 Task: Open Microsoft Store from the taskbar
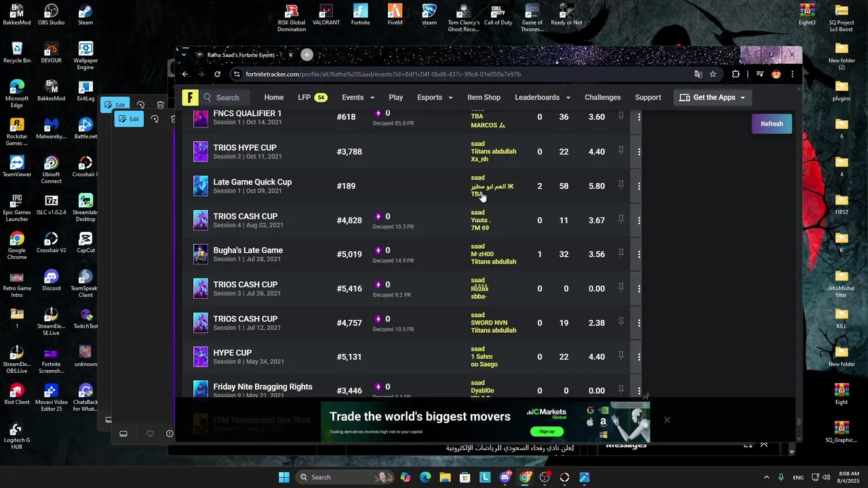coord(465,477)
